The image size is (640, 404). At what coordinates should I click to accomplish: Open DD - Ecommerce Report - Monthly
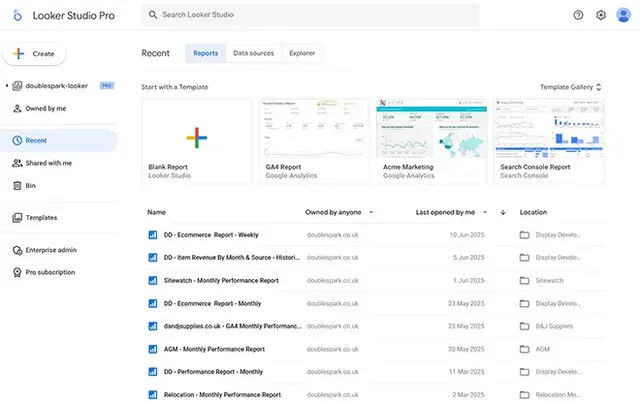click(212, 304)
